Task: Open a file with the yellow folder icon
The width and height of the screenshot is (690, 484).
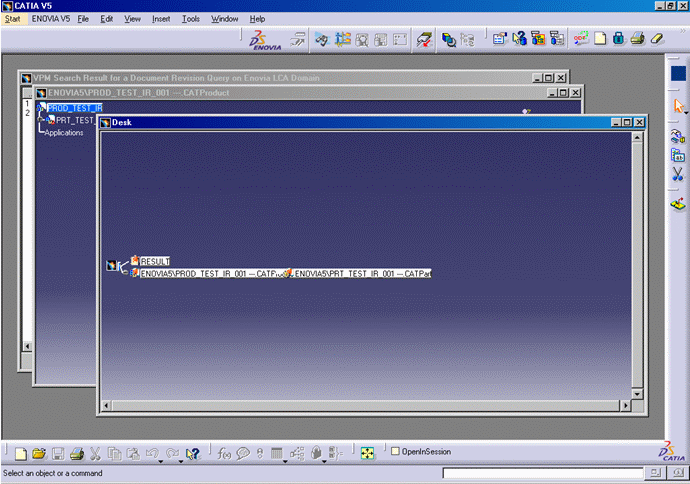Action: coord(38,453)
